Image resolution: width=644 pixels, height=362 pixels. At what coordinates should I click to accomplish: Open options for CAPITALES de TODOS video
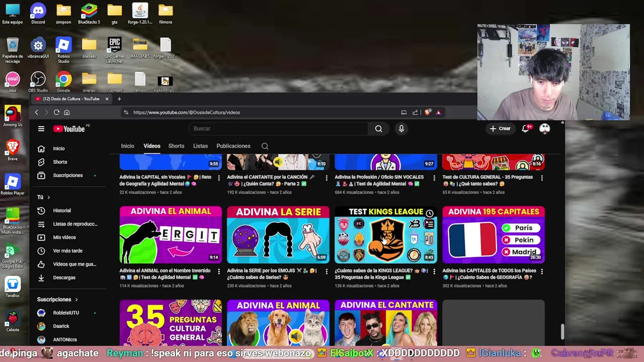542,271
